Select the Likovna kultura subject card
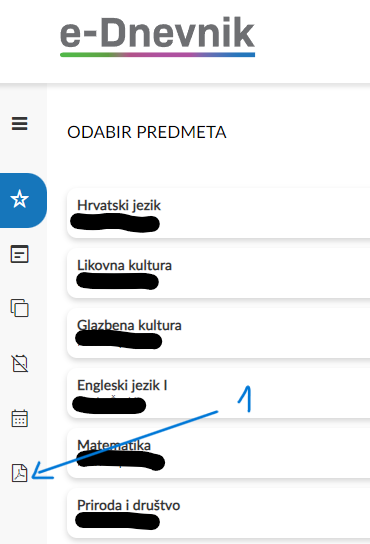 pyautogui.click(x=218, y=273)
